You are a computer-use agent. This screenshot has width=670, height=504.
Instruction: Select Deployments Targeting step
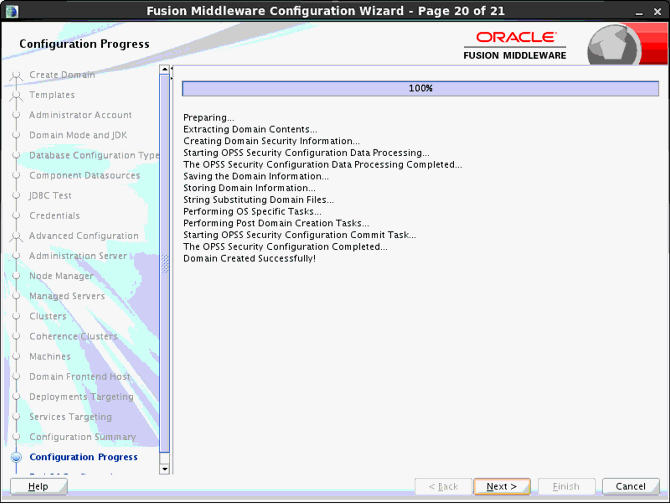coord(81,396)
